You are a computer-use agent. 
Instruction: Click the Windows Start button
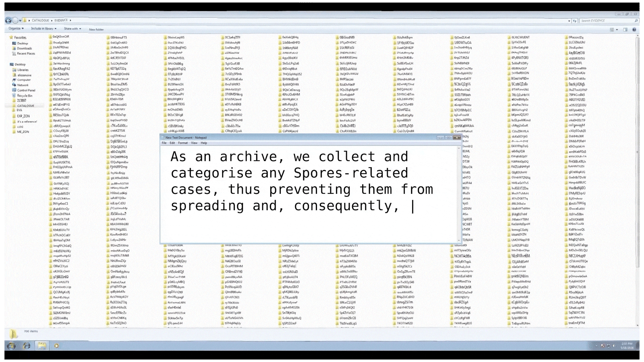click(x=11, y=346)
